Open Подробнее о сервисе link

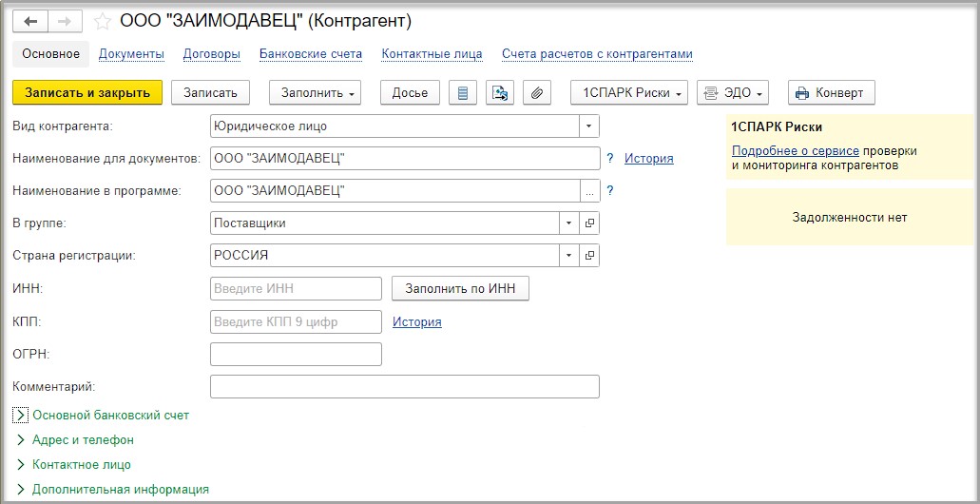point(796,150)
